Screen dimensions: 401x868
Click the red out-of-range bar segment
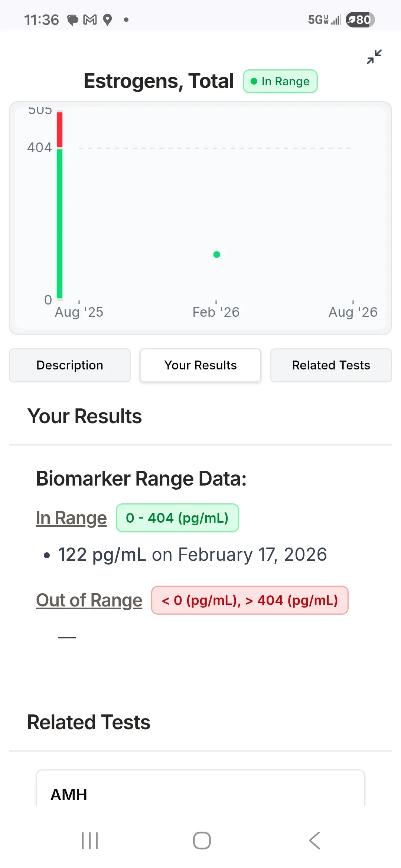59,129
